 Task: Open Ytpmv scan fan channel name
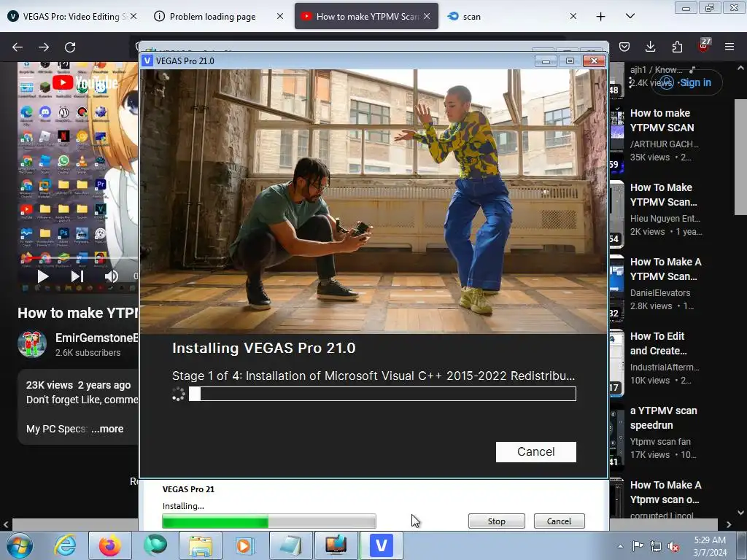click(x=660, y=441)
